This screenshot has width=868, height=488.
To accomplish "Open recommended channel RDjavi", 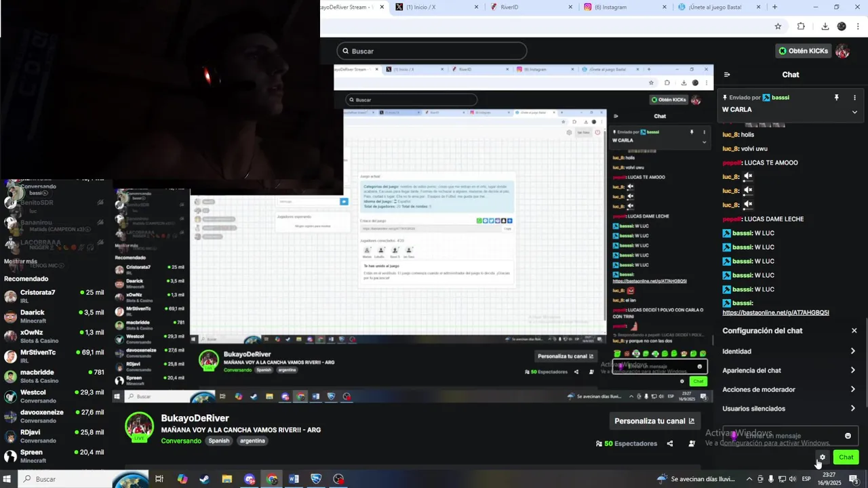I will point(54,436).
